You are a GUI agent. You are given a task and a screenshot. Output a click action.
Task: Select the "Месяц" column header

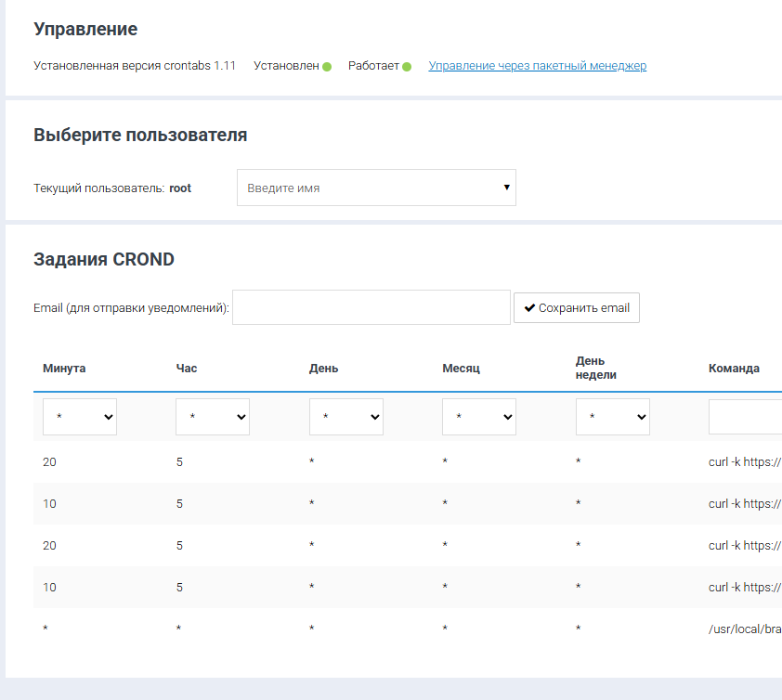[461, 369]
